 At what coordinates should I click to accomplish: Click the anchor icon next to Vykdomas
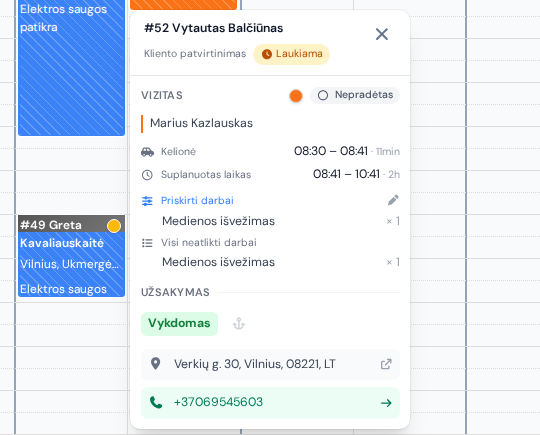tap(239, 324)
